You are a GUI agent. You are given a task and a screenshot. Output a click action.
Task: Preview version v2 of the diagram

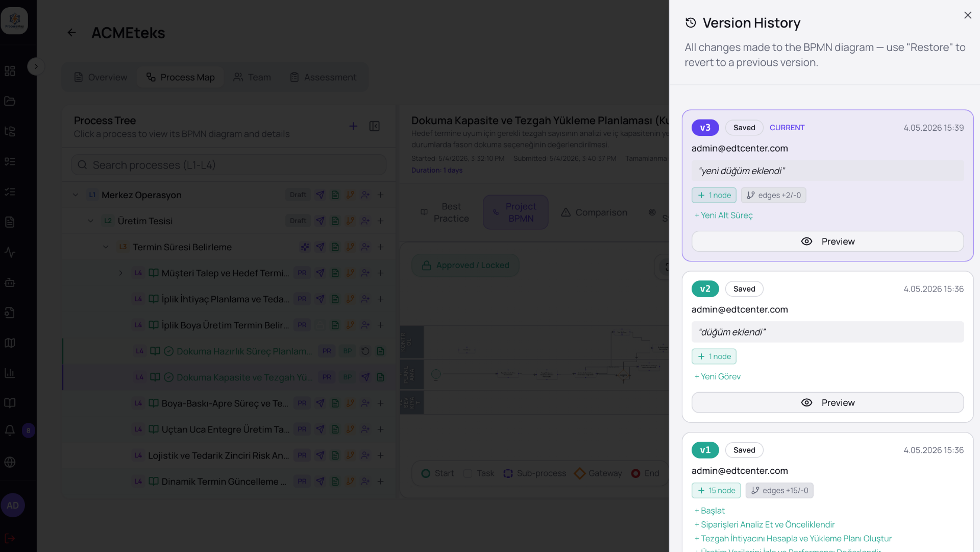[827, 403]
